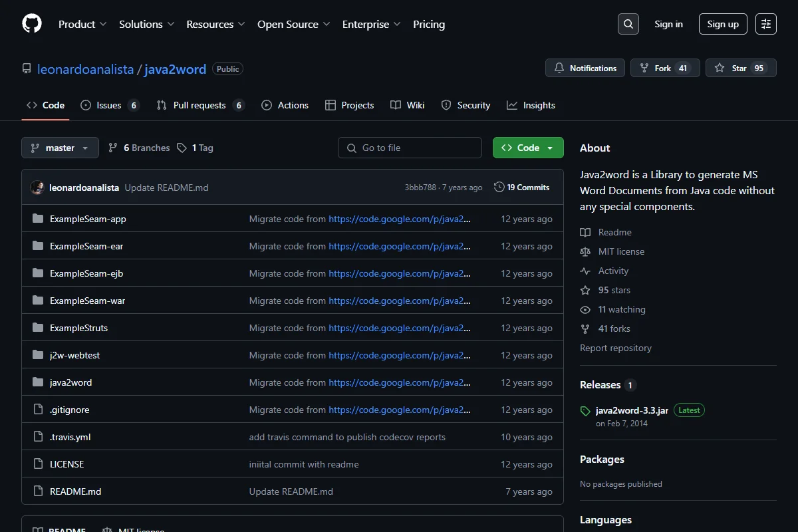Click the Notifications bell button

click(585, 68)
